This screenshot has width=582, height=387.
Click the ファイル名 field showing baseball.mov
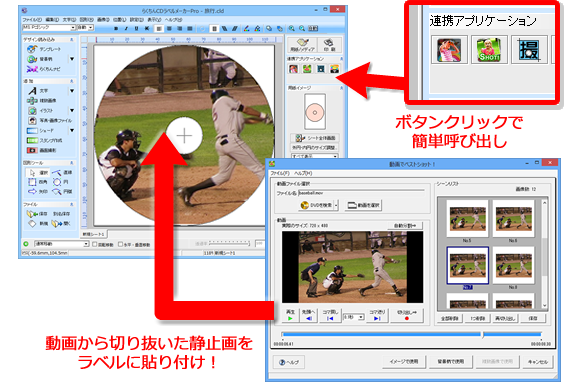coord(361,193)
